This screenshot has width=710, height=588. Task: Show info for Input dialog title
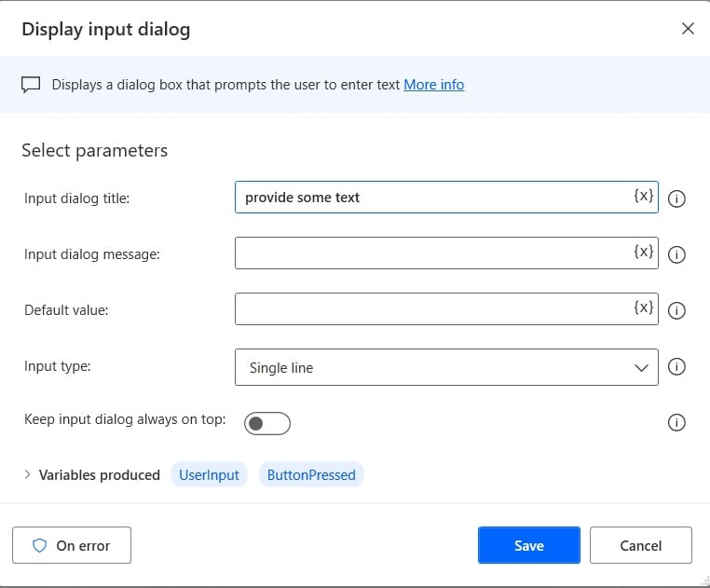[x=676, y=198]
